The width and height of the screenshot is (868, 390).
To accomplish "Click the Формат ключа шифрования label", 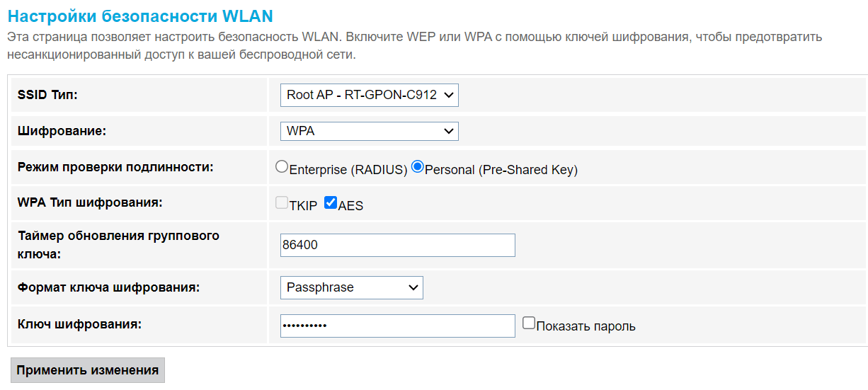I will click(x=108, y=287).
